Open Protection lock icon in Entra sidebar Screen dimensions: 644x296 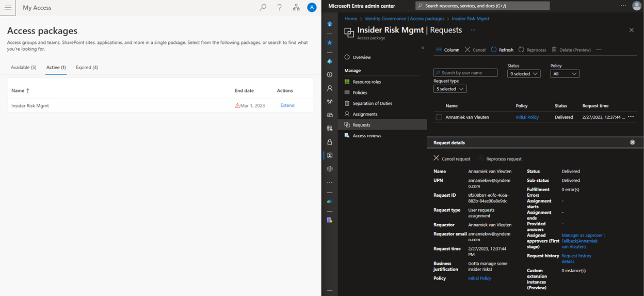coord(330,142)
